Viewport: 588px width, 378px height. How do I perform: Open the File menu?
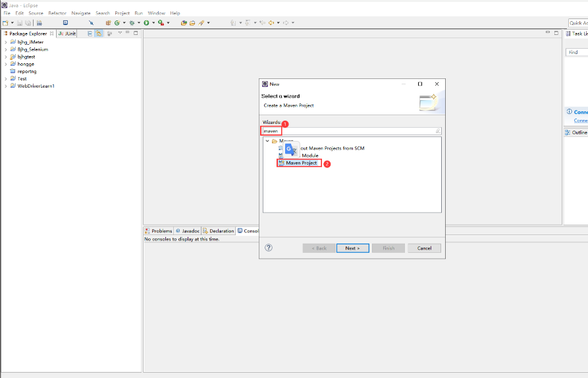pyautogui.click(x=7, y=13)
